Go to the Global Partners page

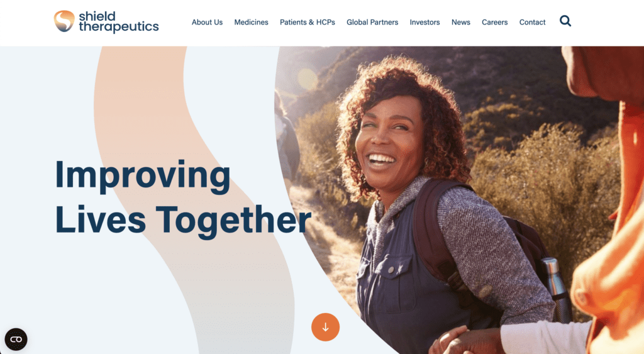pos(372,22)
